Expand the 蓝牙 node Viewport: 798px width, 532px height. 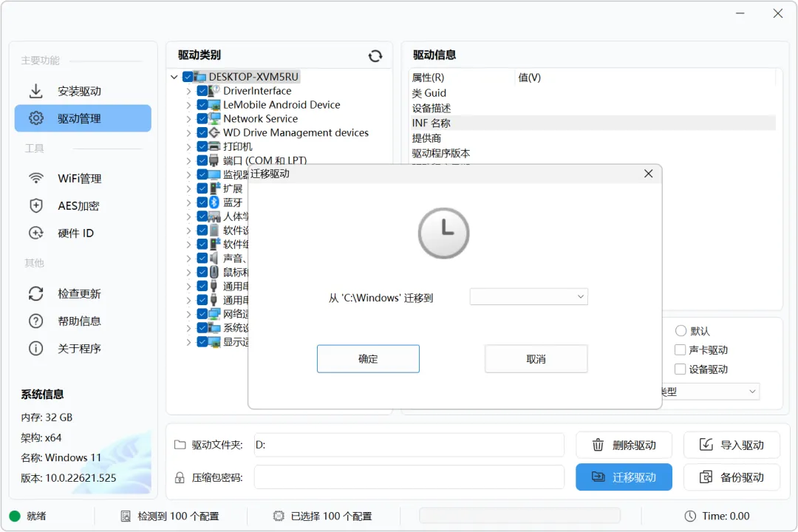189,202
